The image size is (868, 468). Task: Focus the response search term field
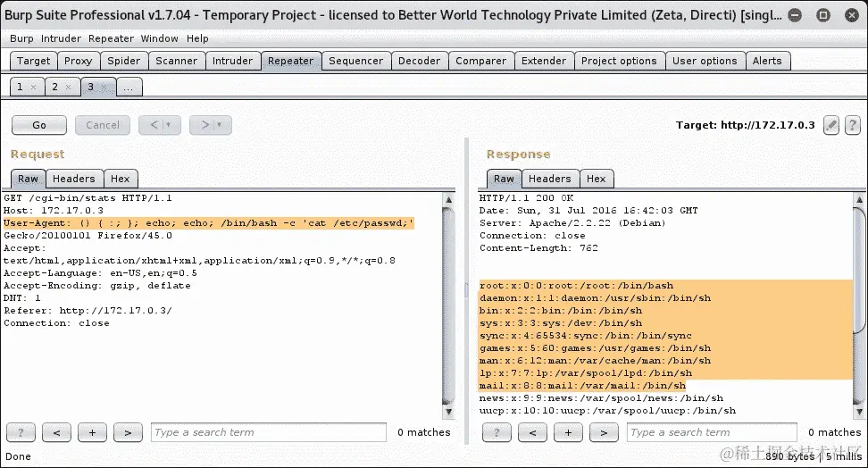tap(712, 432)
